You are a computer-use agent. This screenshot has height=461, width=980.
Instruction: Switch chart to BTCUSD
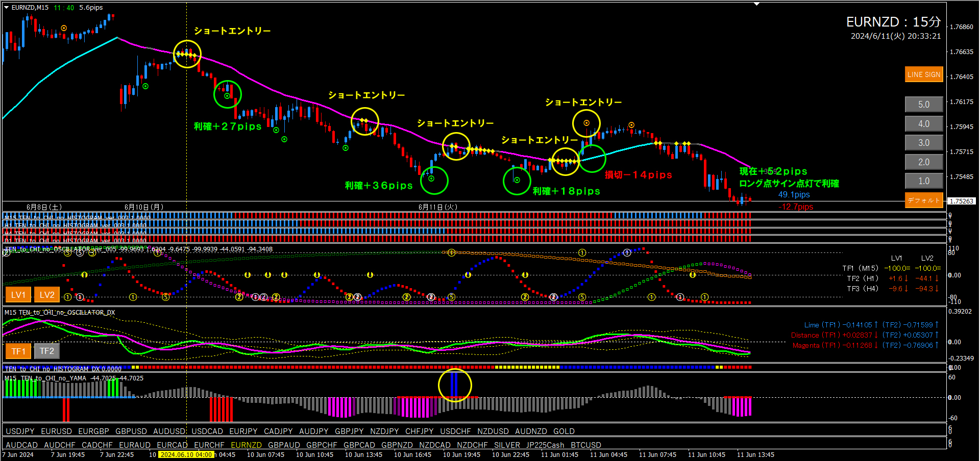point(586,445)
